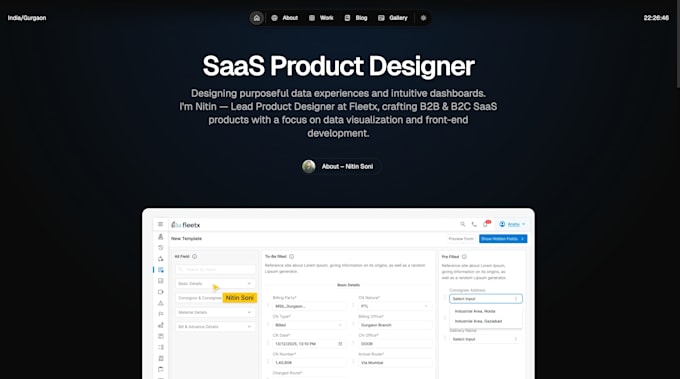This screenshot has height=379, width=680.
Task: Expand the Bill & Advance Details section
Action: click(216, 327)
